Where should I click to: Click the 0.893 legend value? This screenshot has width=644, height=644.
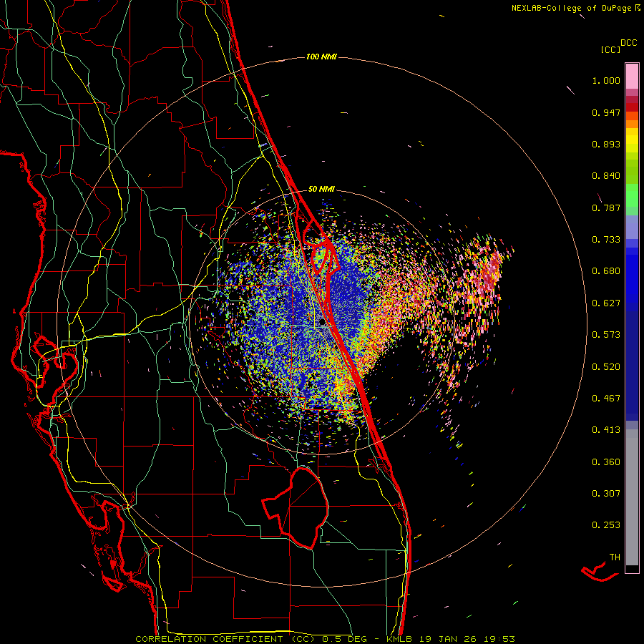606,144
